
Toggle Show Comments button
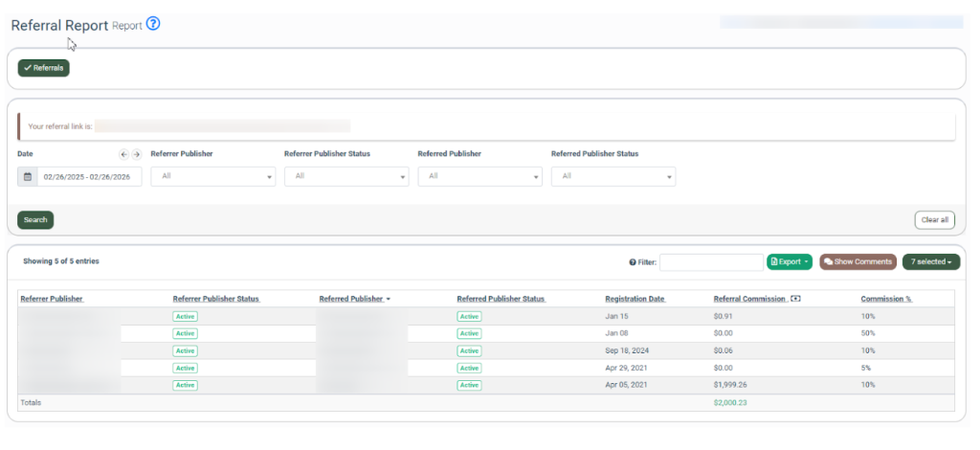857,261
